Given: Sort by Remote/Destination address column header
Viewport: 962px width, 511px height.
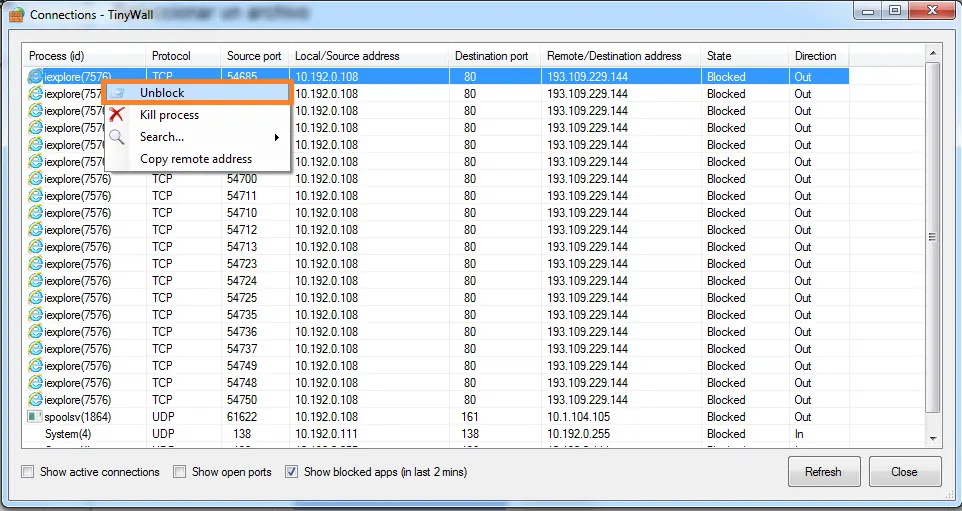Looking at the screenshot, I should [620, 56].
